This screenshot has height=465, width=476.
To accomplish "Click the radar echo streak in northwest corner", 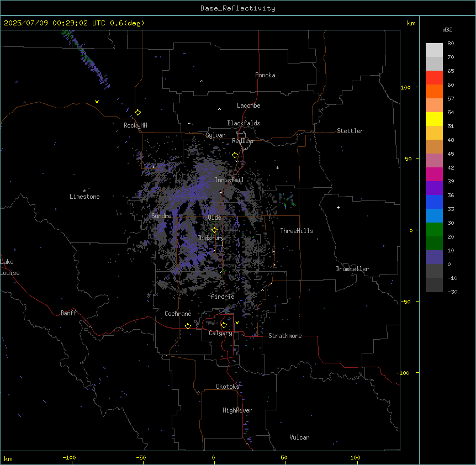I will 86,59.
